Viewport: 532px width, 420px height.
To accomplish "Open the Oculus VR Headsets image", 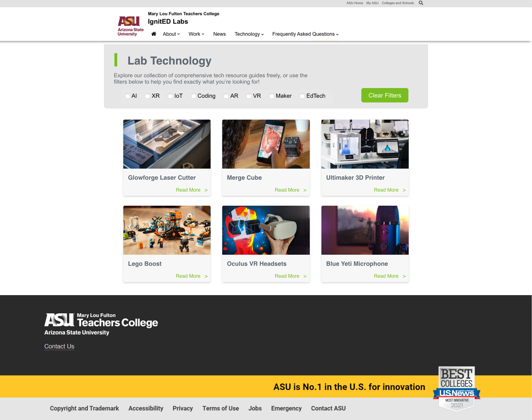I will [x=266, y=230].
